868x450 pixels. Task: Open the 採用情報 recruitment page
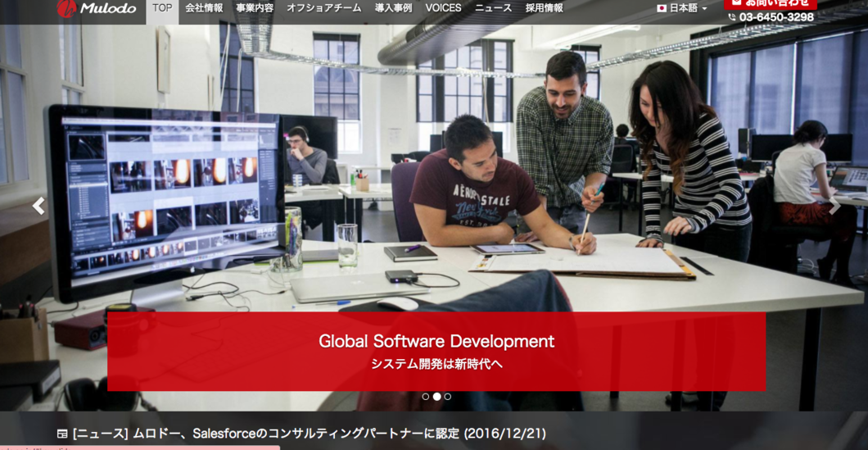pyautogui.click(x=544, y=8)
